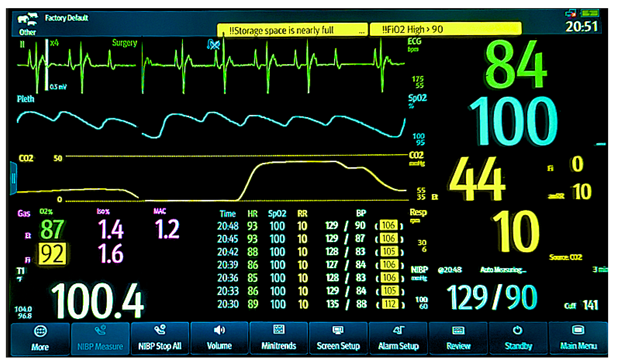Image resolution: width=618 pixels, height=364 pixels.
Task: Open the Main Menu
Action: (578, 339)
